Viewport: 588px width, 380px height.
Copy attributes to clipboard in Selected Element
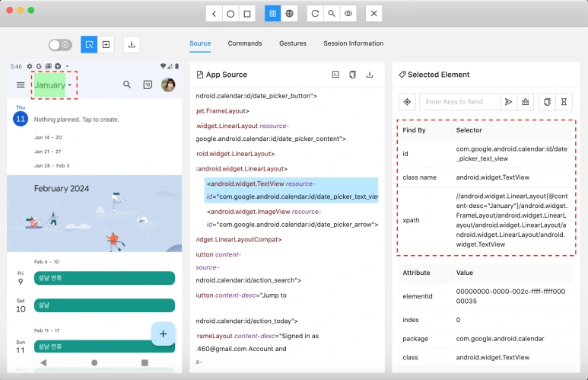click(547, 102)
